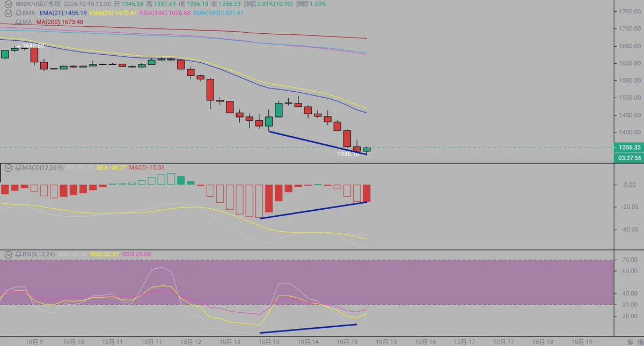Set an alert with the MACD bell icon
The image size is (644, 346).
pos(19,168)
